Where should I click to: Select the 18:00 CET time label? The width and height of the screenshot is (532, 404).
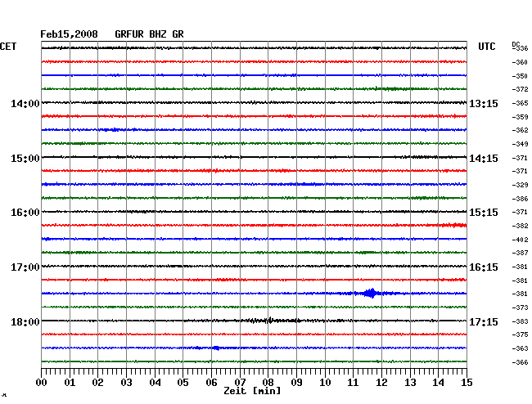25,322
